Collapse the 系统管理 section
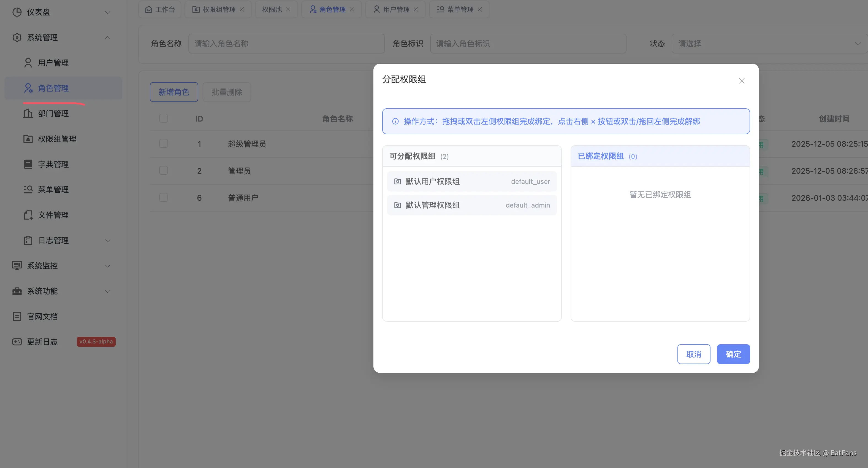 [107, 37]
